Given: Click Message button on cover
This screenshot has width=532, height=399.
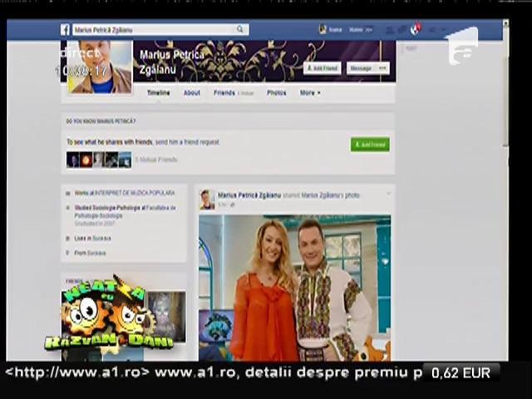Looking at the screenshot, I should coord(361,68).
